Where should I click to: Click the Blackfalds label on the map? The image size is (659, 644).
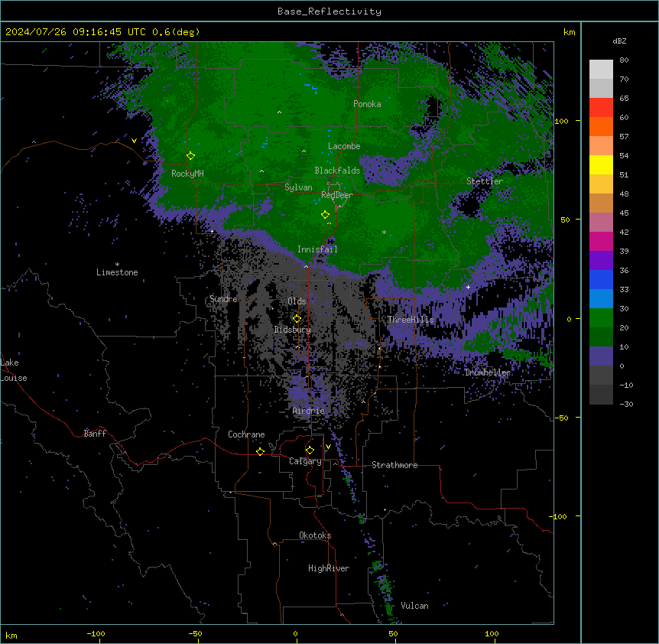tap(337, 171)
